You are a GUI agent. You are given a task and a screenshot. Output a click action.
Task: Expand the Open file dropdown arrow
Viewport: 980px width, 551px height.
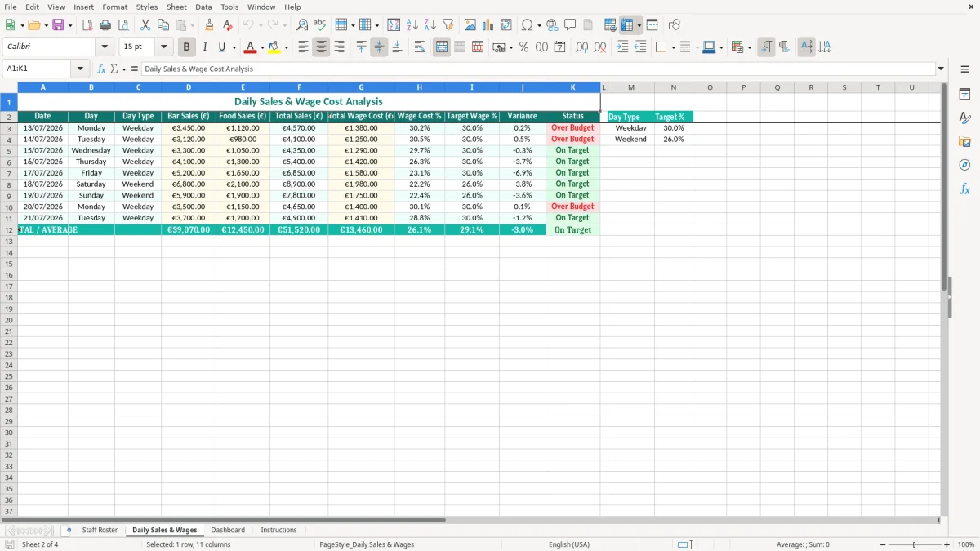[x=46, y=25]
